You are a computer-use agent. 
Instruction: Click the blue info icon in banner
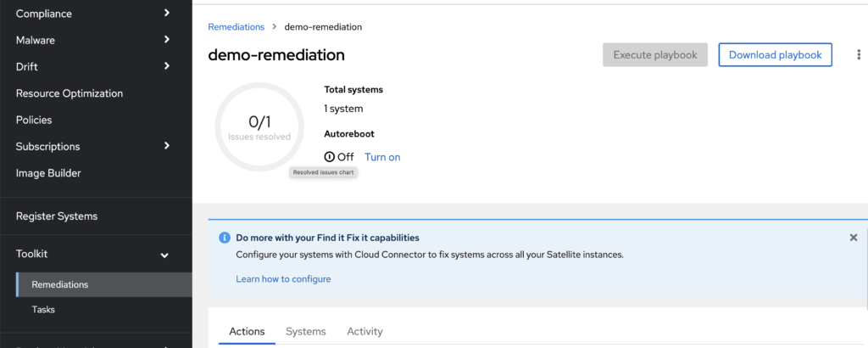[224, 238]
